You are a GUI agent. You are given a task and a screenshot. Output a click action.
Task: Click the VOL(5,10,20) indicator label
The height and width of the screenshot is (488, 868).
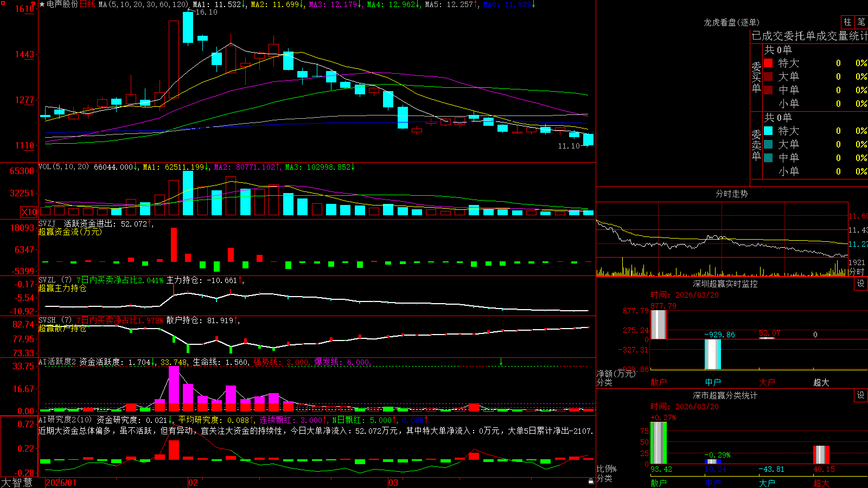64,166
